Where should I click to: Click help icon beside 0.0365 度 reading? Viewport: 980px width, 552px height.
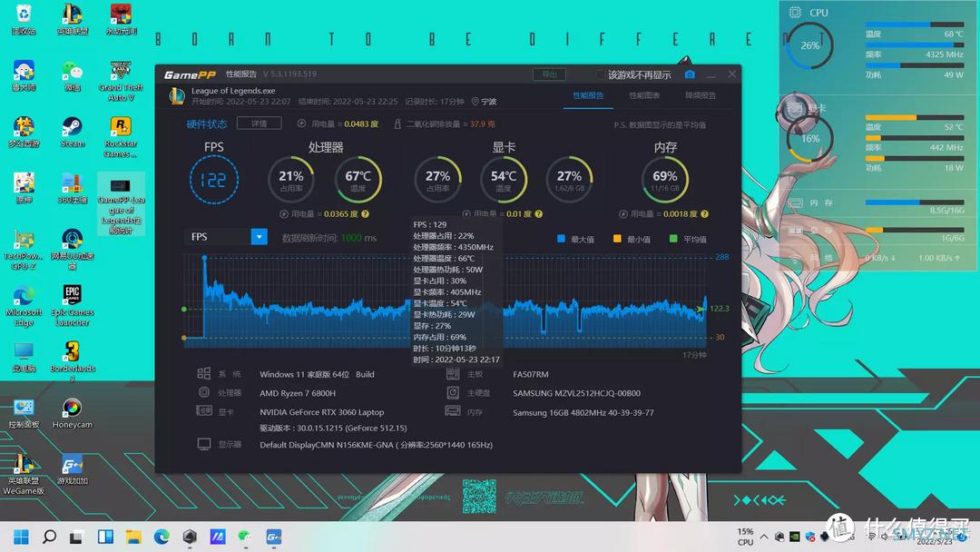(365, 213)
